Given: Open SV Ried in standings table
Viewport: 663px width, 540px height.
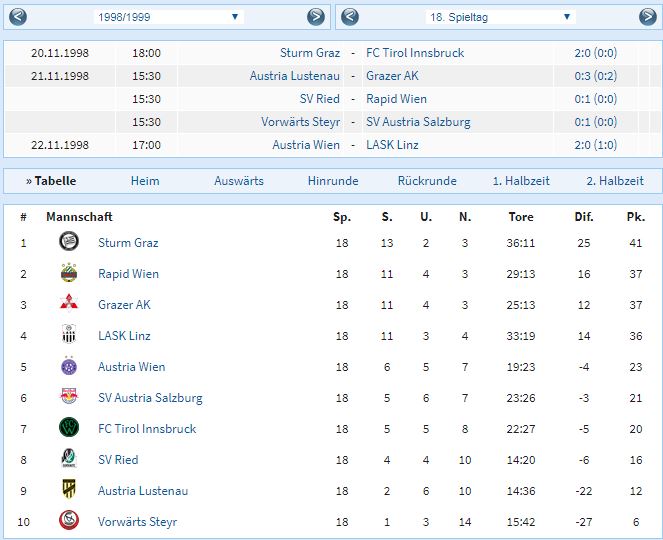Looking at the screenshot, I should (118, 460).
